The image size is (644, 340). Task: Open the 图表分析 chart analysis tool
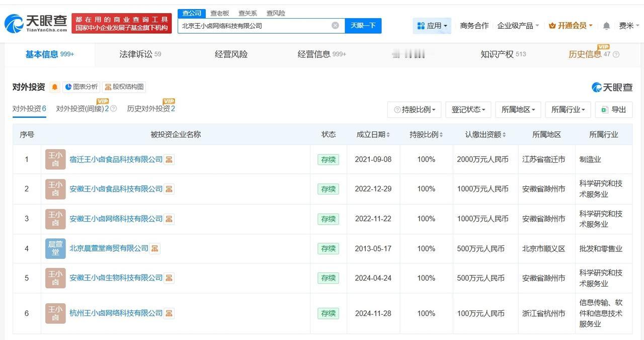pos(81,87)
